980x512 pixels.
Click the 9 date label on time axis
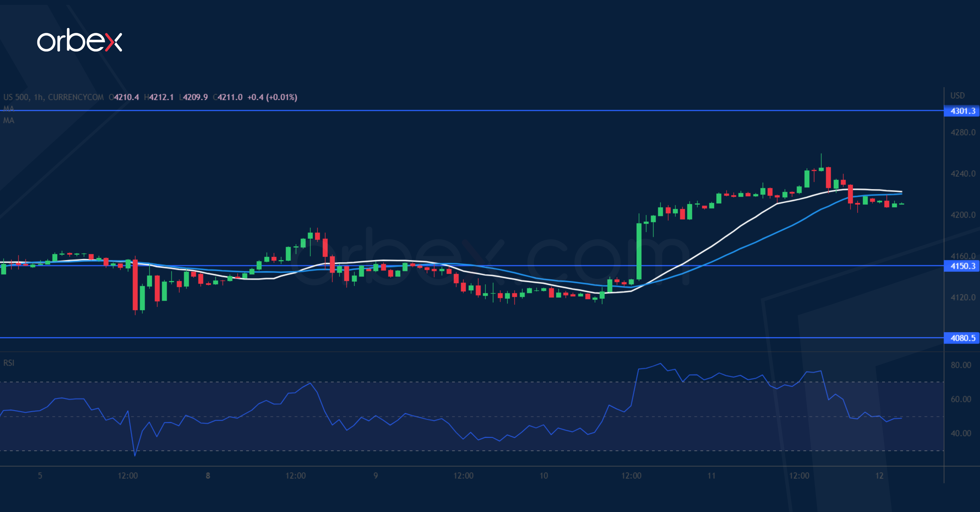click(x=375, y=476)
